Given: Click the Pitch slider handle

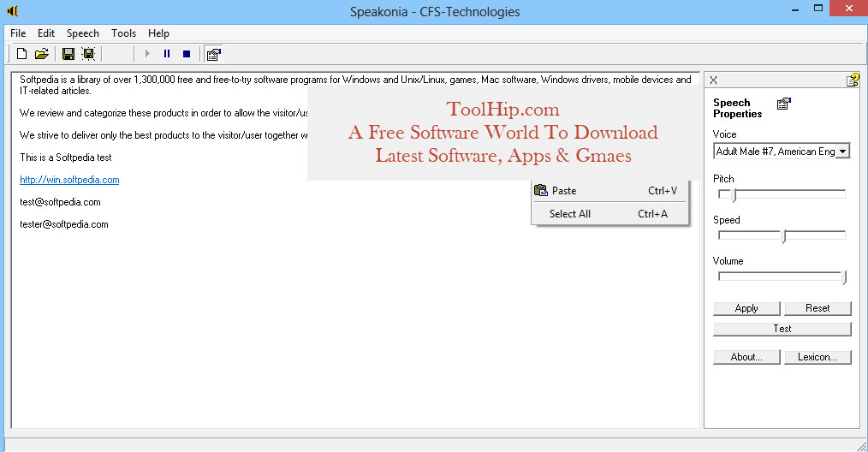Looking at the screenshot, I should pos(734,195).
